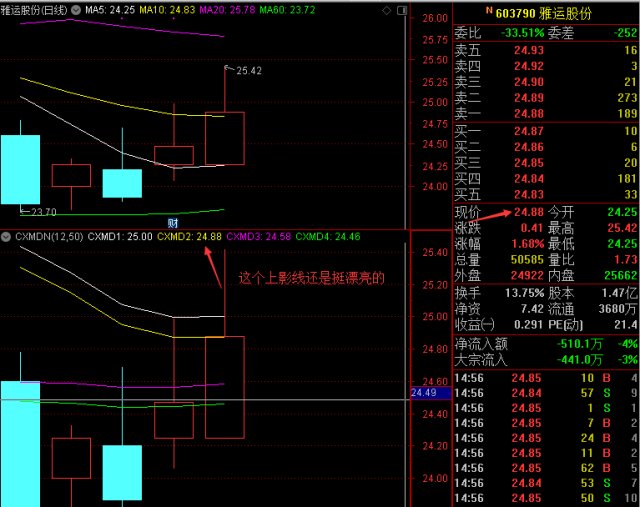The width and height of the screenshot is (640, 507).
Task: Toggle the side panel square icon
Action: [x=402, y=11]
